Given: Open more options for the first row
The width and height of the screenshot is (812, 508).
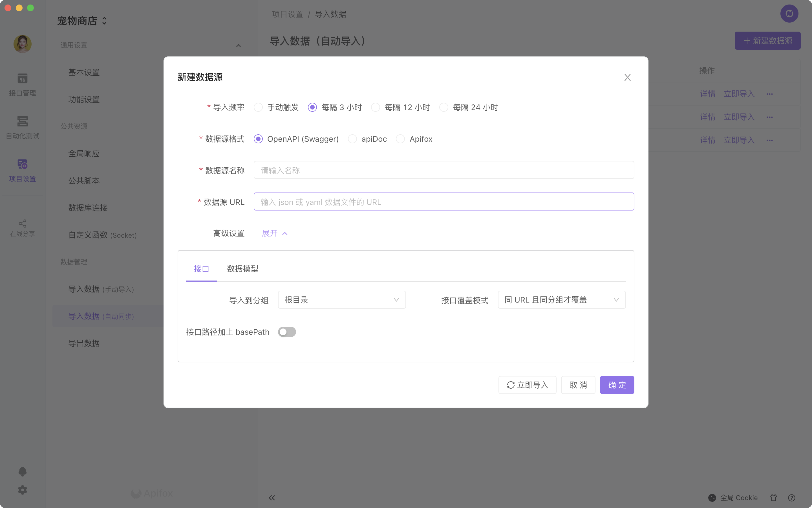Looking at the screenshot, I should pos(770,94).
